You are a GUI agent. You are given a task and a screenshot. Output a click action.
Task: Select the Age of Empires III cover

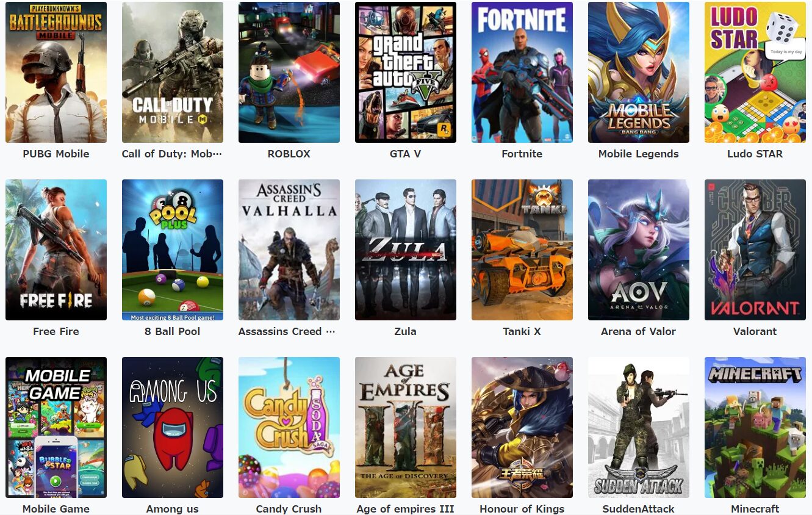click(x=406, y=427)
